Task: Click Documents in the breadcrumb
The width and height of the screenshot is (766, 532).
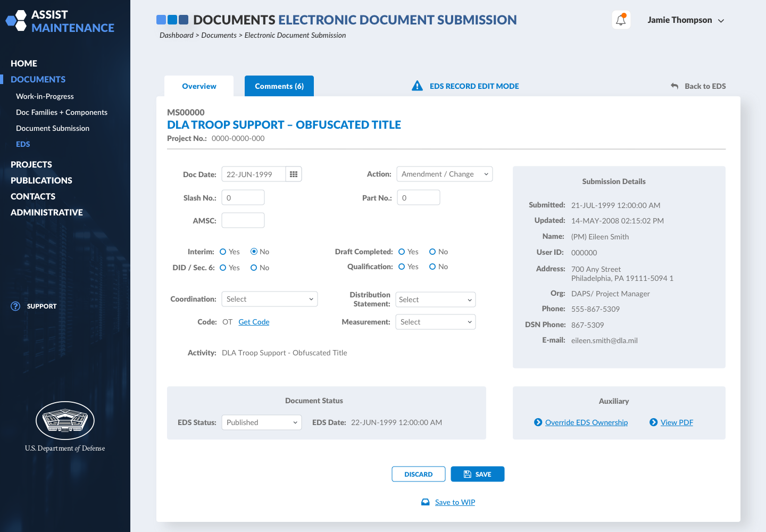Action: pyautogui.click(x=219, y=35)
